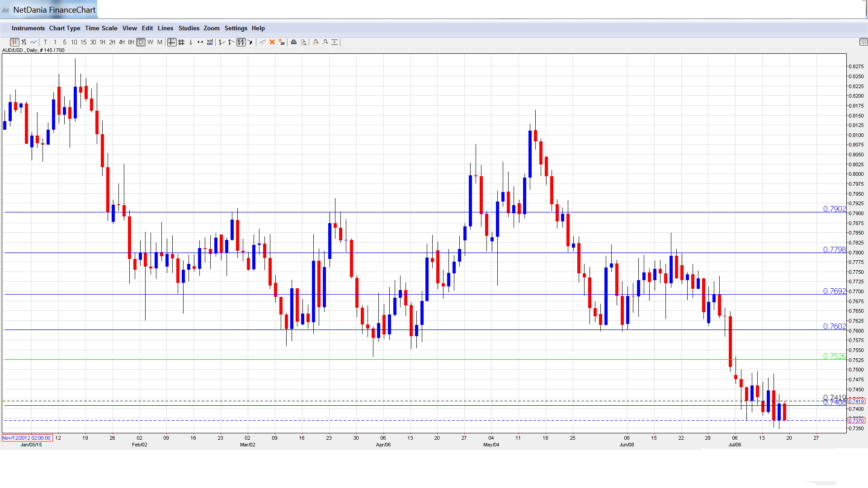Switch to the line chart icon

(33, 42)
